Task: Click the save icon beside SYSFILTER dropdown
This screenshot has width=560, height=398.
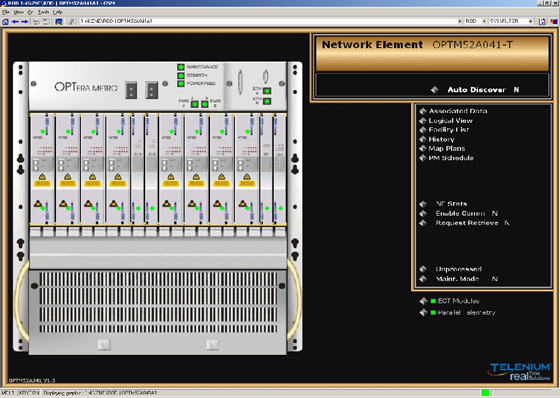Action: [x=542, y=21]
